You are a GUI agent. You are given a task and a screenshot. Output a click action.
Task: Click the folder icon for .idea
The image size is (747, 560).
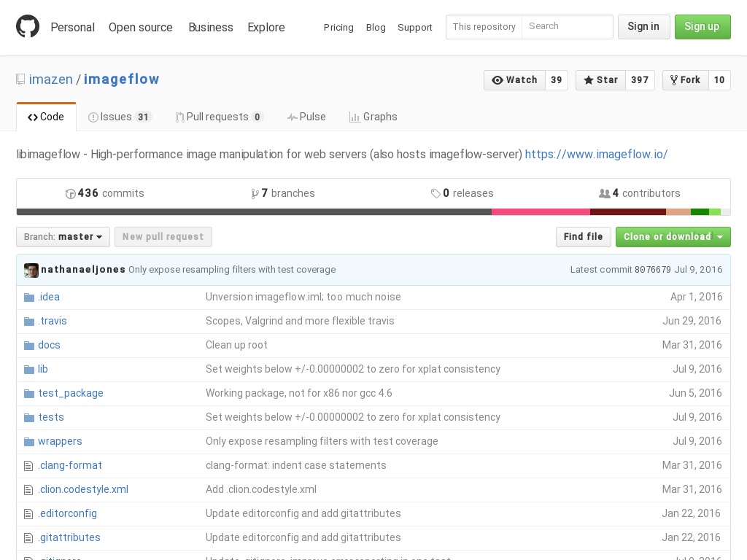[x=29, y=297]
